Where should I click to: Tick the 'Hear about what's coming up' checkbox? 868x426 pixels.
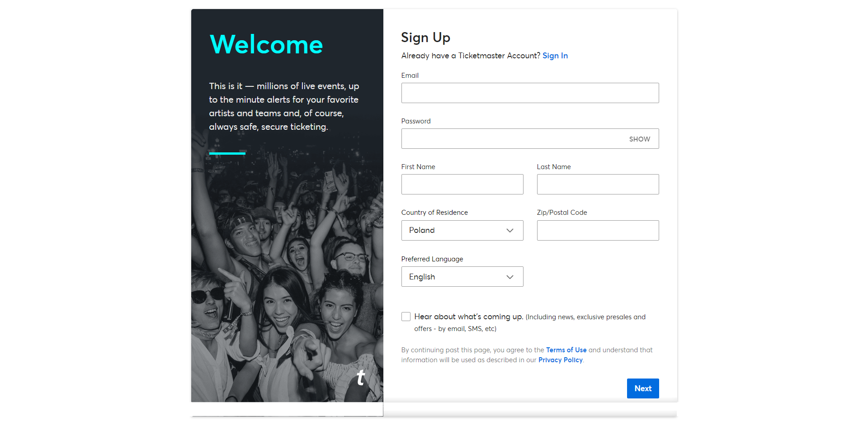tap(406, 317)
